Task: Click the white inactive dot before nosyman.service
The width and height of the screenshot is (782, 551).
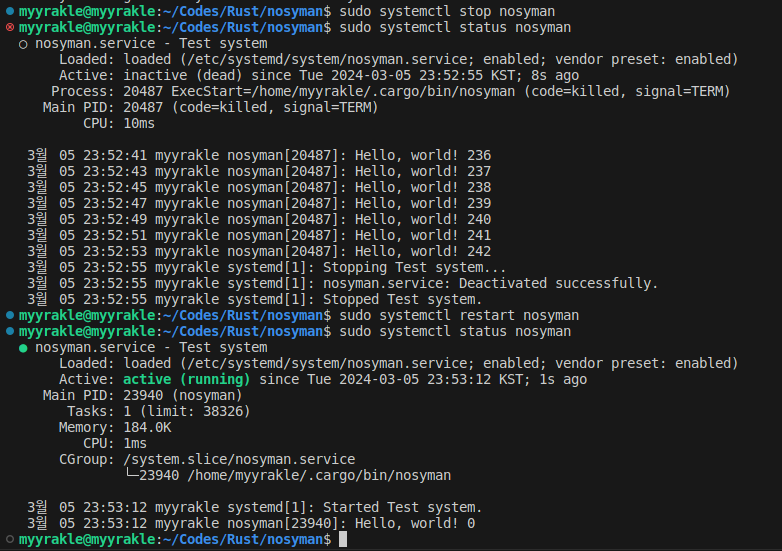Action: [23, 44]
